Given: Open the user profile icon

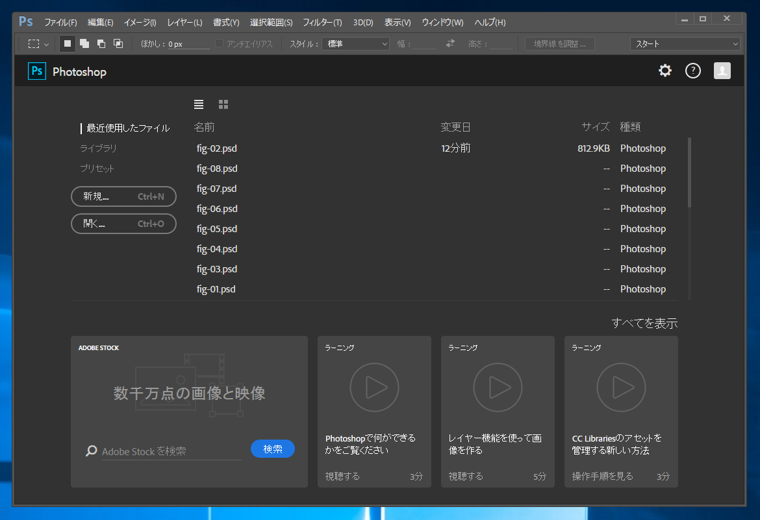Looking at the screenshot, I should pos(722,71).
